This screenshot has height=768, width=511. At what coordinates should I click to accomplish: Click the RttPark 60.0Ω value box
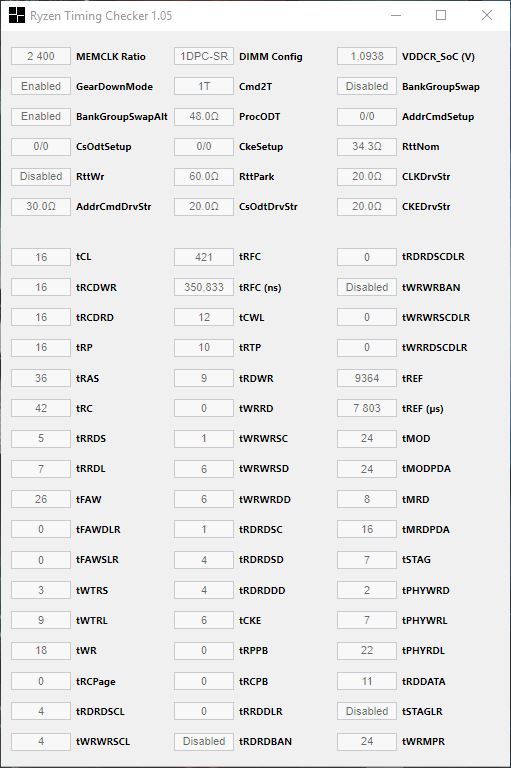click(204, 176)
